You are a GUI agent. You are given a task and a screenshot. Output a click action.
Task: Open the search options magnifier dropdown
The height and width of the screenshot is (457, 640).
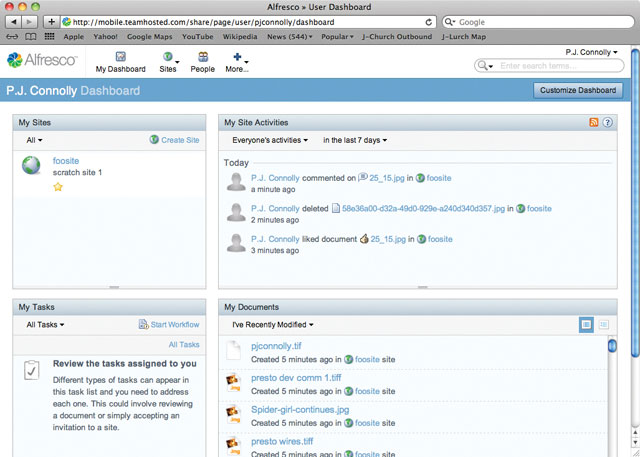485,66
